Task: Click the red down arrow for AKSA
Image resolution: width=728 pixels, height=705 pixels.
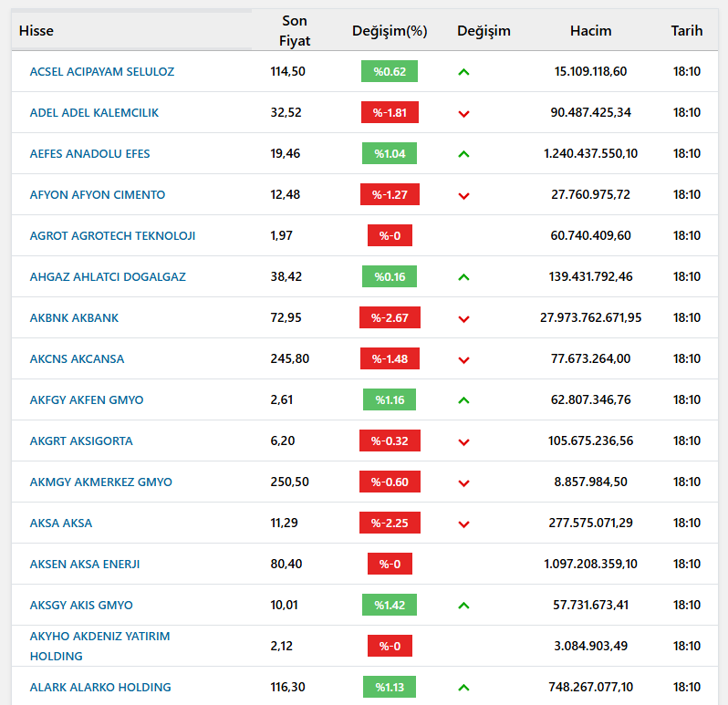Action: click(463, 524)
